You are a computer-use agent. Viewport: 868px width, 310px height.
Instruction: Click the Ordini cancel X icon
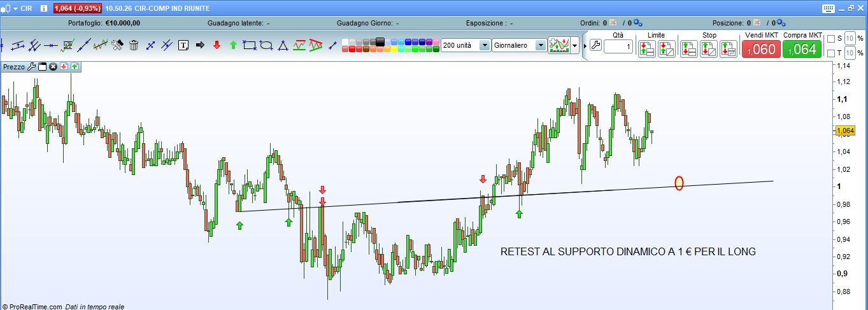click(613, 23)
